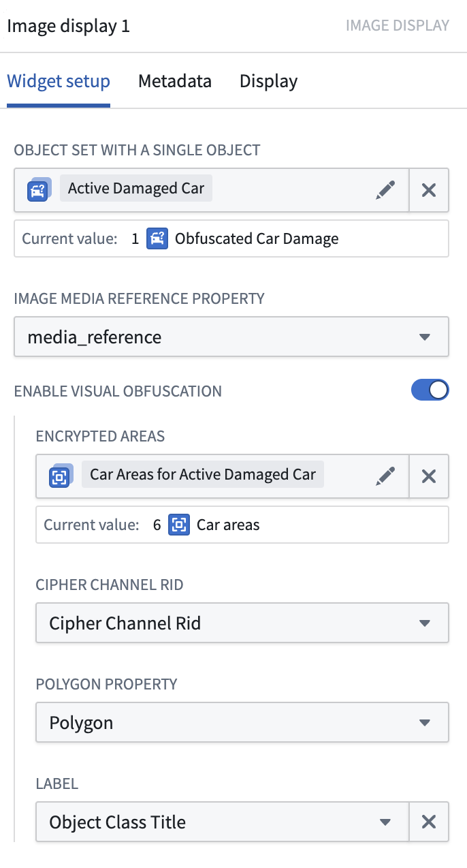The height and width of the screenshot is (868, 467).
Task: Switch to the Display tab
Action: click(268, 81)
